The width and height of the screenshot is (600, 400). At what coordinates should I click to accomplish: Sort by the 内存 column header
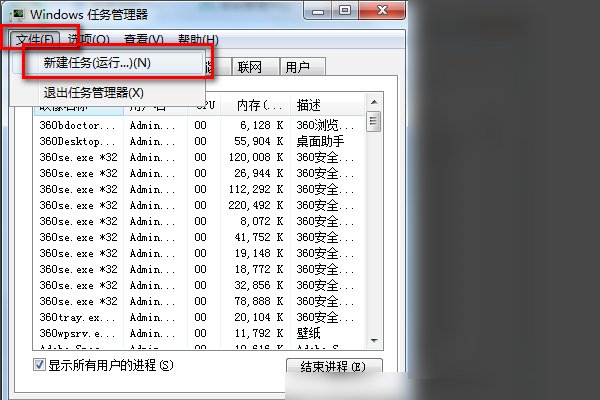coord(255,105)
